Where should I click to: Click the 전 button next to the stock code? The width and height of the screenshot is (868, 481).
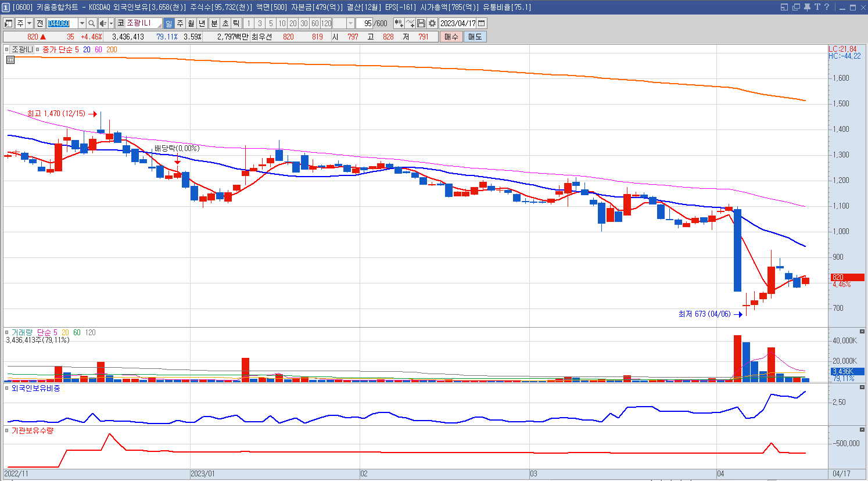tap(40, 23)
